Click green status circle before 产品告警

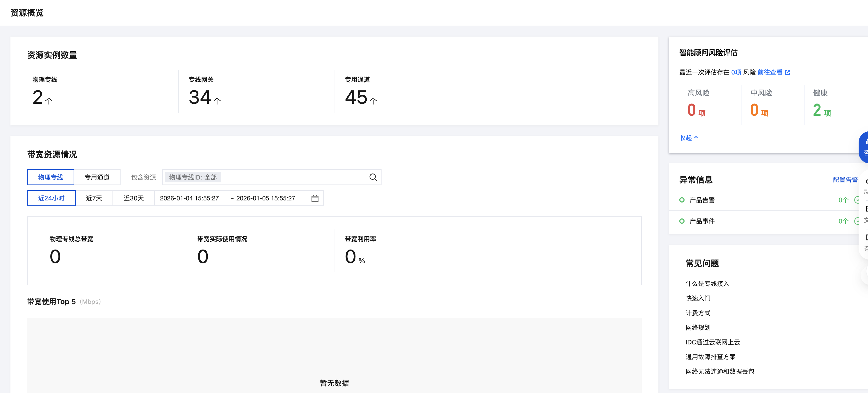click(x=682, y=200)
